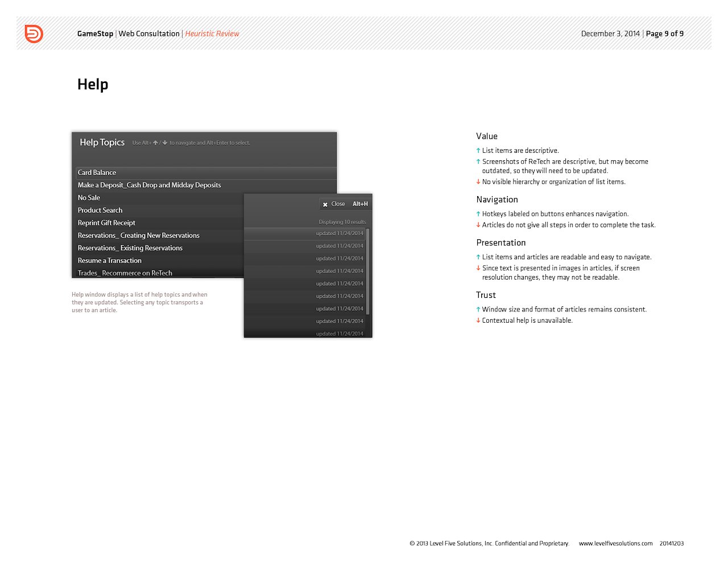The height and width of the screenshot is (562, 728).
Task: Click the Navigation section heading
Action: [497, 199]
